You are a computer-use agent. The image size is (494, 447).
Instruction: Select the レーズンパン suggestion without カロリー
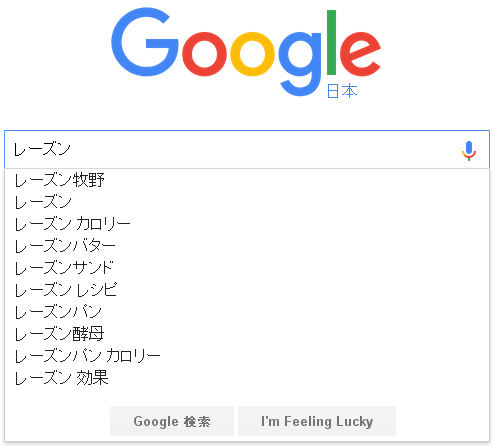(247, 312)
